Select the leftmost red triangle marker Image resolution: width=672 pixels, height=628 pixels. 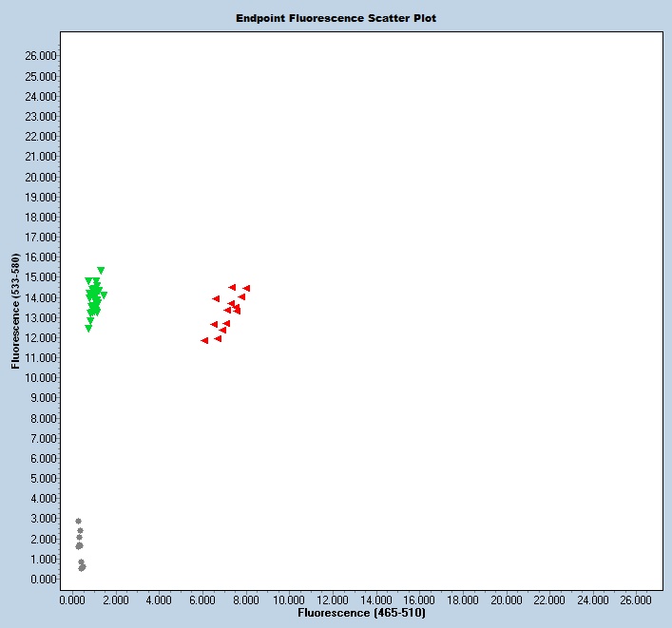coord(204,340)
